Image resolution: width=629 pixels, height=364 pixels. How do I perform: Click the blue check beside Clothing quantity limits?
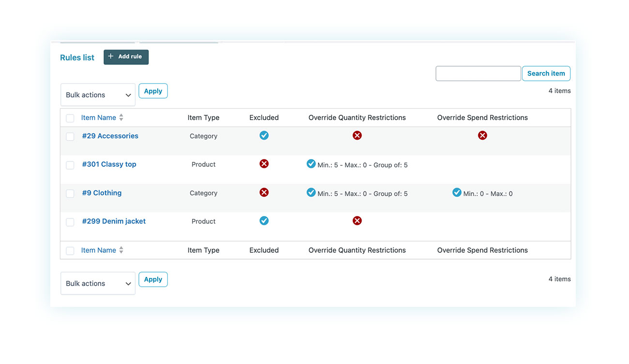click(311, 192)
